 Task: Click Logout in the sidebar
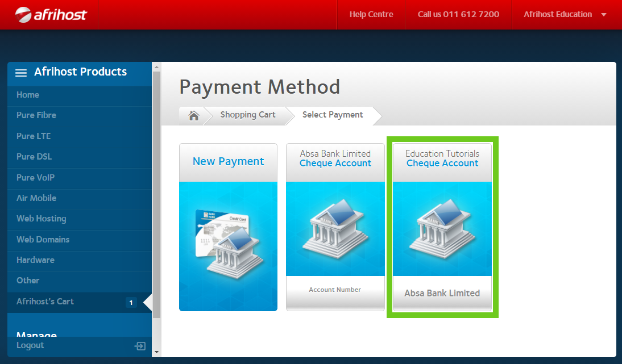tap(30, 345)
